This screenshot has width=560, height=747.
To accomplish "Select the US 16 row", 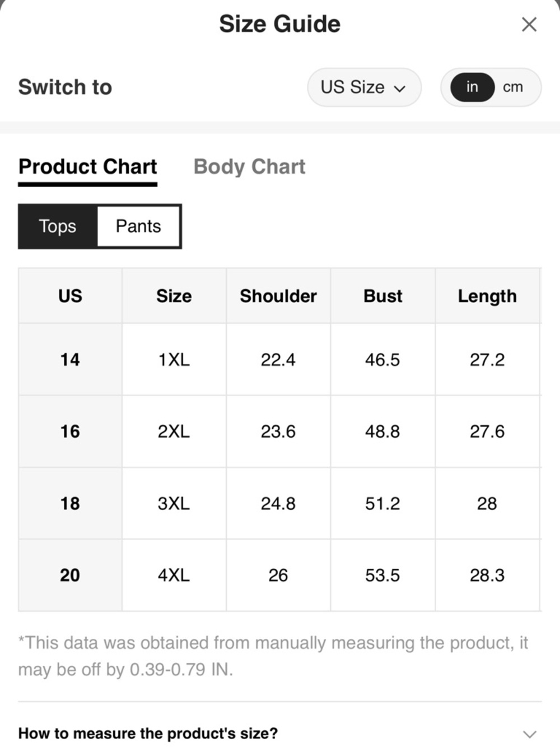I will [70, 432].
